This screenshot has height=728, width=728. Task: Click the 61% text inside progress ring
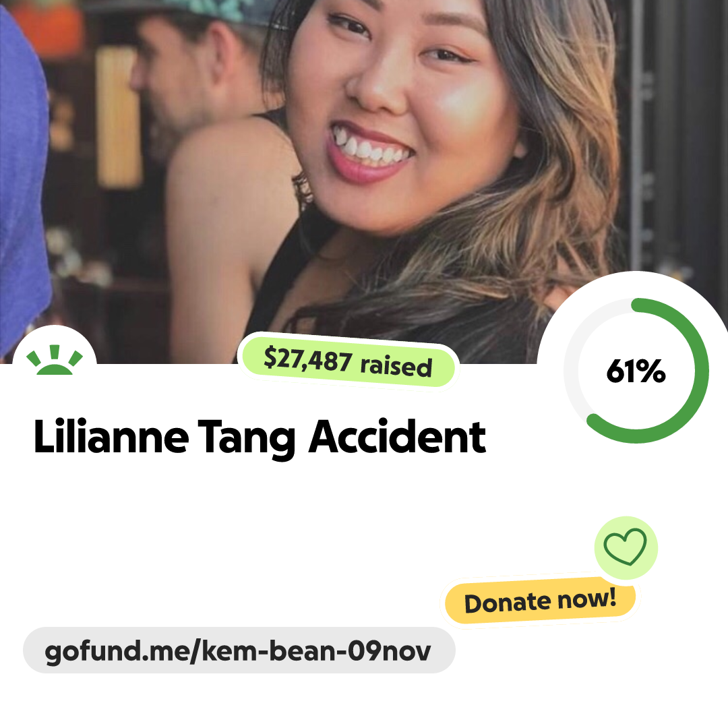tap(636, 371)
